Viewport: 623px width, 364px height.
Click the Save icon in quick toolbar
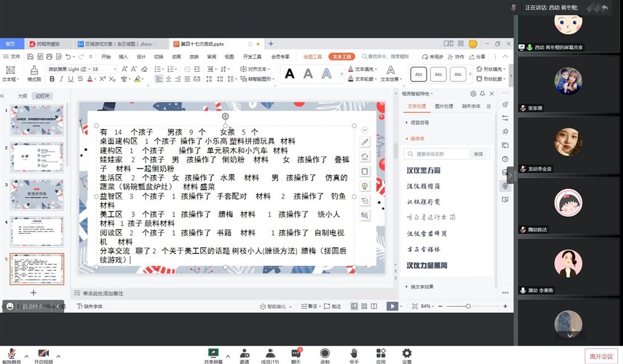[x=30, y=57]
